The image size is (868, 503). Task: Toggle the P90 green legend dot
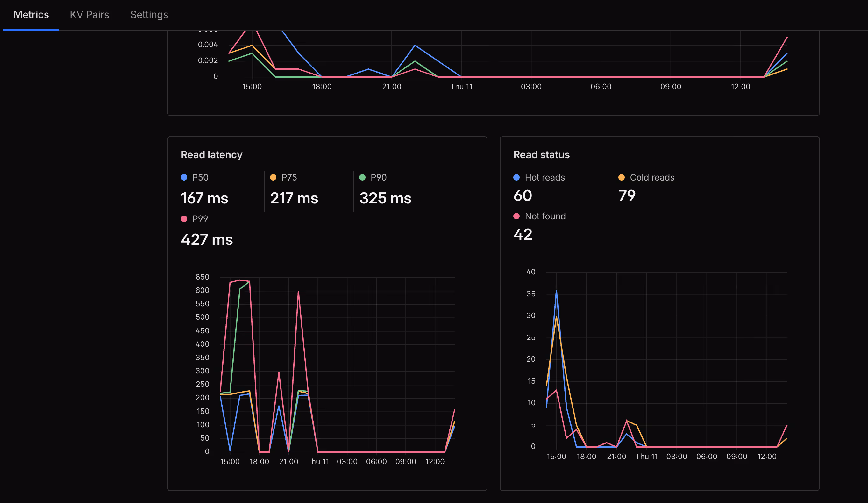362,177
